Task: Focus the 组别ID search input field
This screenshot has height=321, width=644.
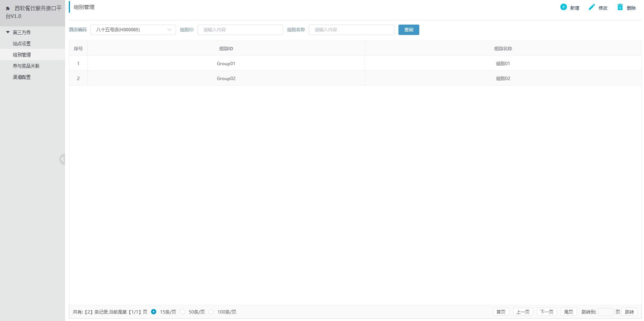Action: coord(240,30)
